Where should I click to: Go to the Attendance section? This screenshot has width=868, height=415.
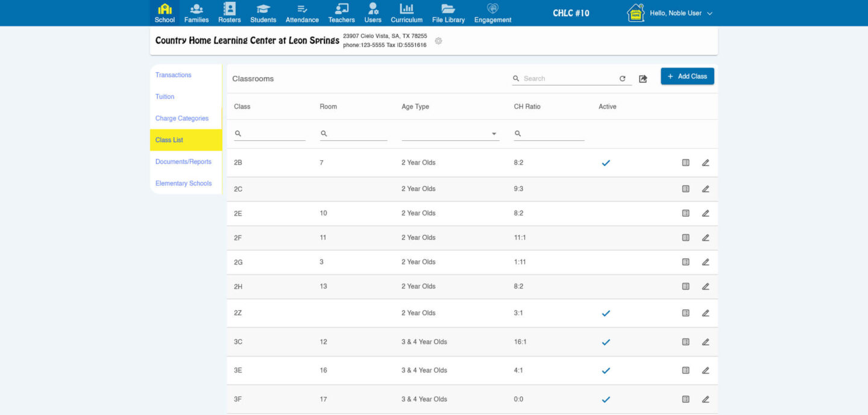click(x=302, y=9)
